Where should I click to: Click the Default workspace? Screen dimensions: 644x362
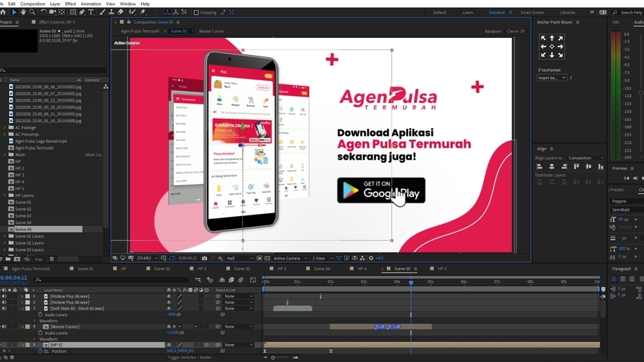click(439, 12)
